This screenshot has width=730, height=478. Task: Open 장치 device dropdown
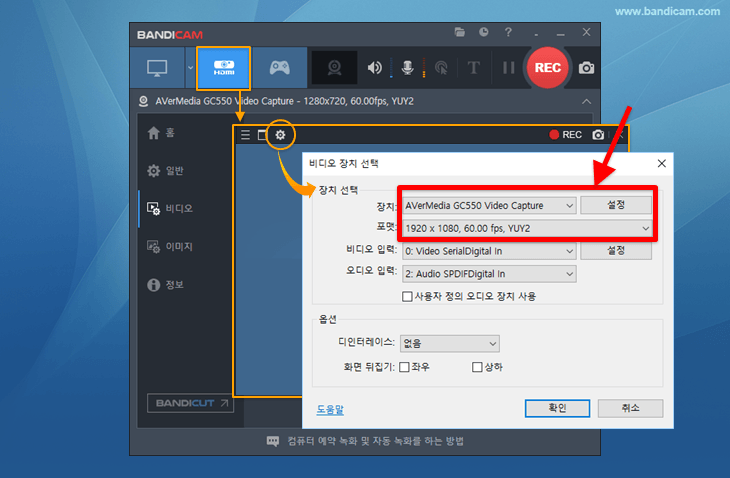(489, 206)
